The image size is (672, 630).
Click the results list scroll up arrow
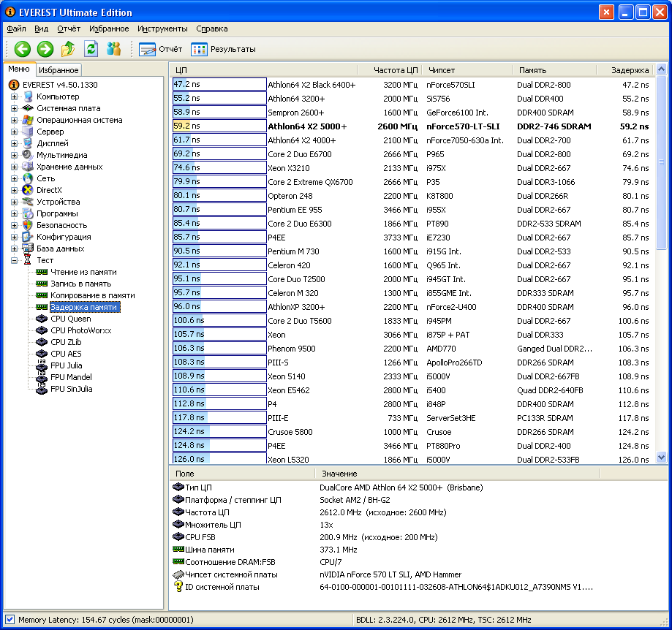661,69
